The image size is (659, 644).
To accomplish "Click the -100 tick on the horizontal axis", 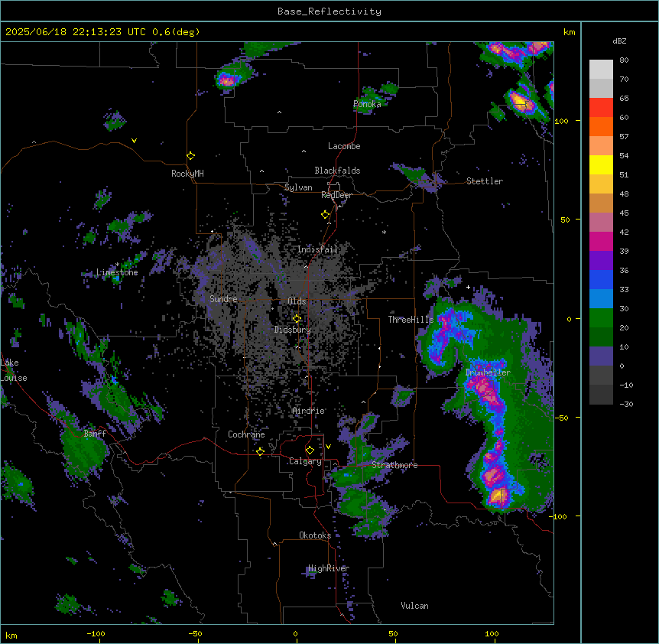I will click(x=96, y=633).
